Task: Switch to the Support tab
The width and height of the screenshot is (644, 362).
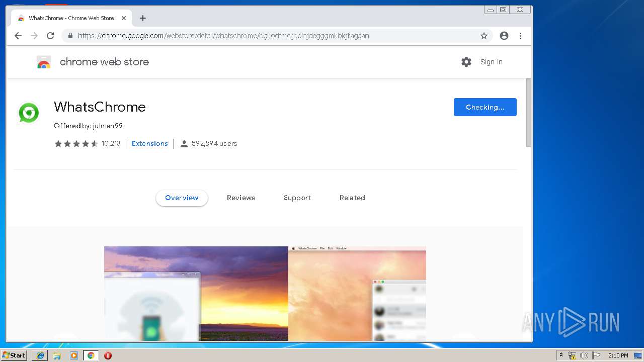Action: [x=297, y=198]
